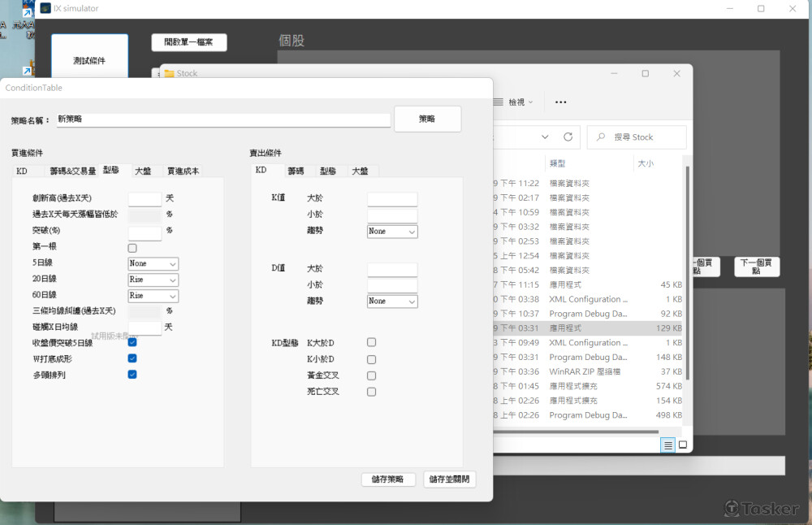Click the Stock folder icon in title bar
812x525 pixels.
tap(170, 73)
